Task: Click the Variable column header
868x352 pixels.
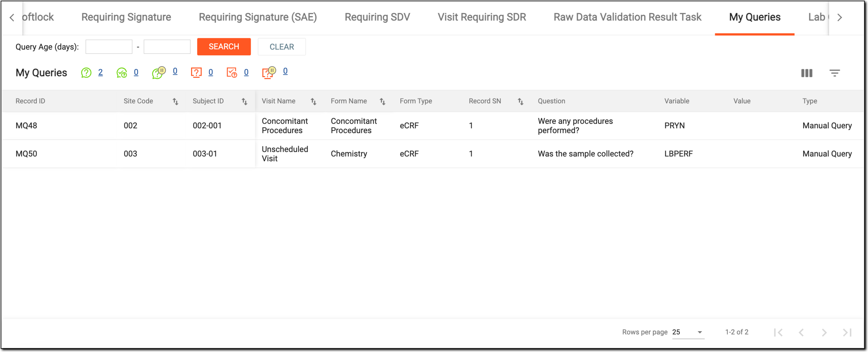Action: [677, 101]
